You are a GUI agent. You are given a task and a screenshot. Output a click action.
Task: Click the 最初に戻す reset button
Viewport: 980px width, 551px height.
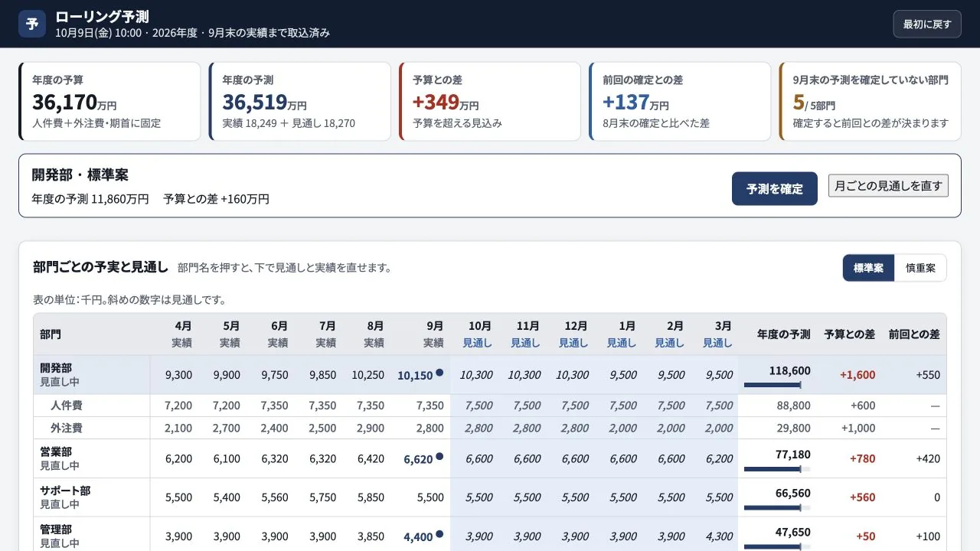point(927,24)
